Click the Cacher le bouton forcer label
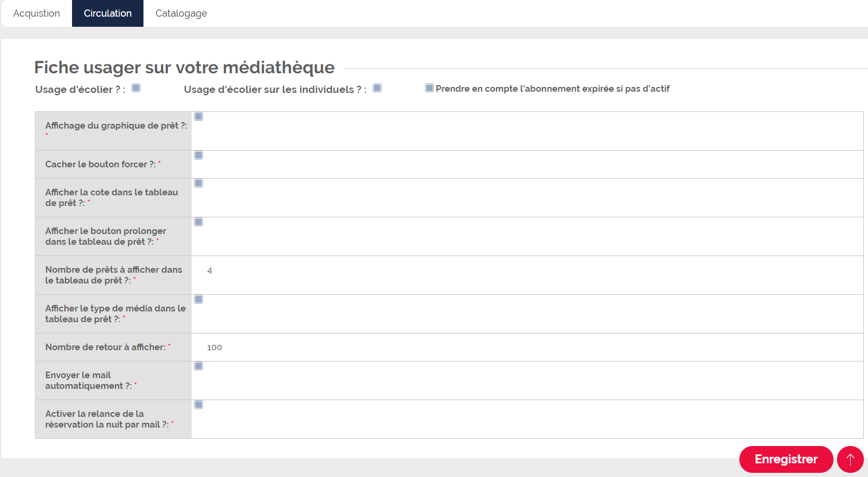868x477 pixels. click(x=103, y=164)
